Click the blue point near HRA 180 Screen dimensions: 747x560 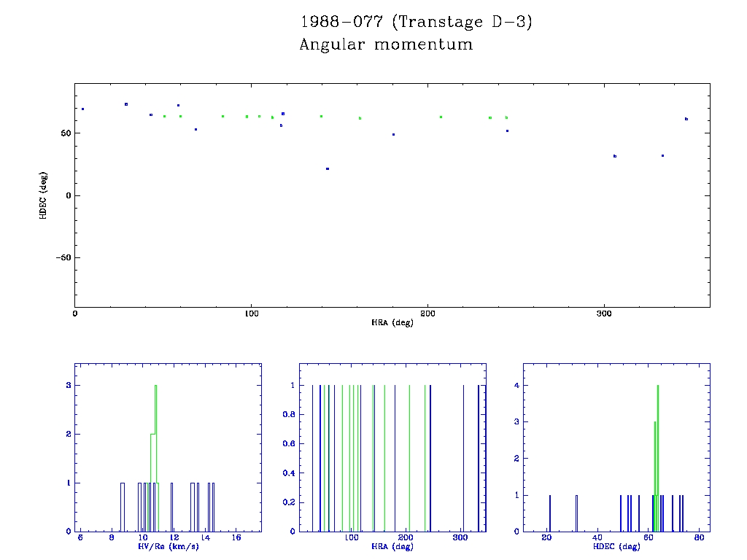point(393,134)
